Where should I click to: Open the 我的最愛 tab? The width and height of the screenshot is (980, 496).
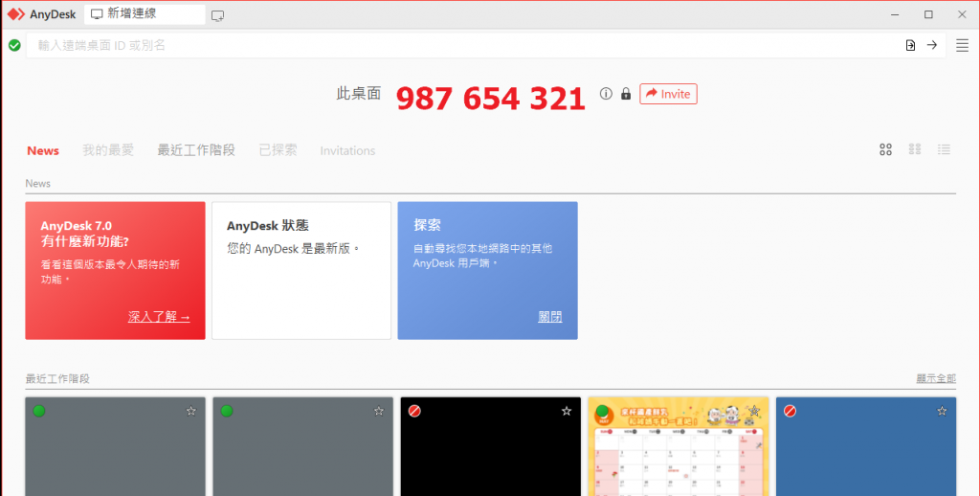(x=108, y=150)
